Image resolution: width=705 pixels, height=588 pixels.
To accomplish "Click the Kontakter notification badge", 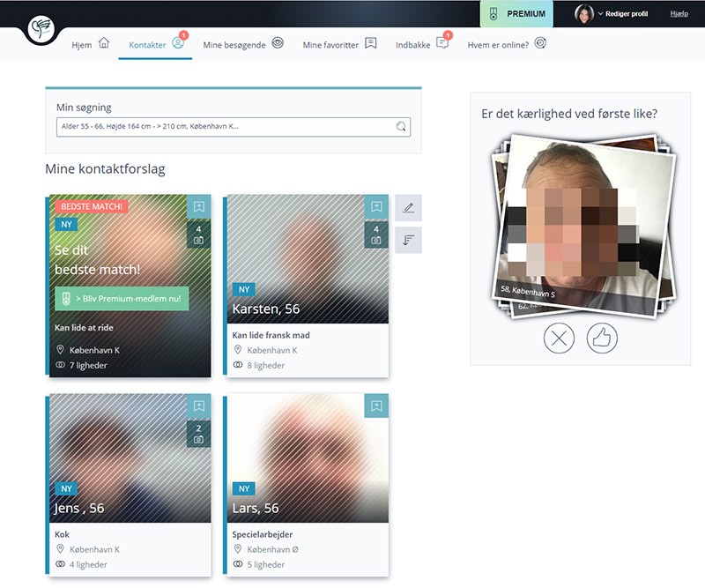I will [x=183, y=35].
